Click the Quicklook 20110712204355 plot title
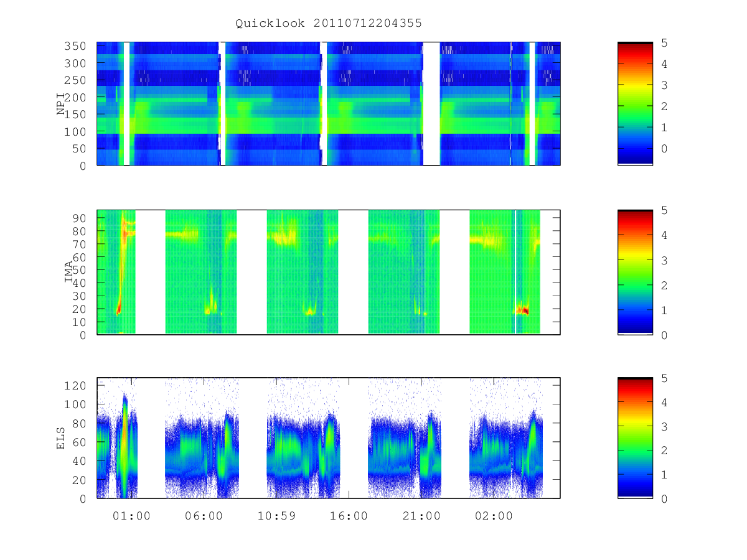This screenshot has width=747, height=560. (x=329, y=23)
